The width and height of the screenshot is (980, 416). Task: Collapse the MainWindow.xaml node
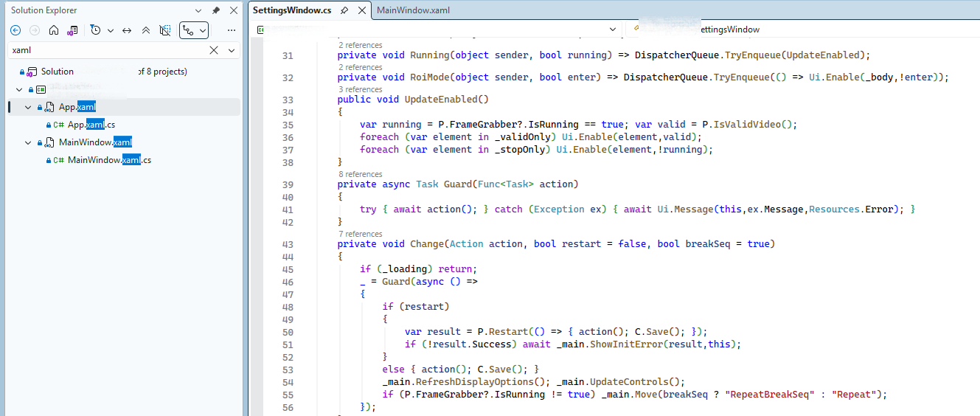coord(28,142)
